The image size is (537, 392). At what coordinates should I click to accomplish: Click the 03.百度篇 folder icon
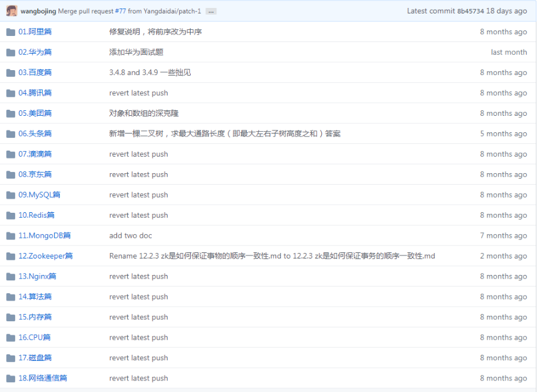coord(10,73)
